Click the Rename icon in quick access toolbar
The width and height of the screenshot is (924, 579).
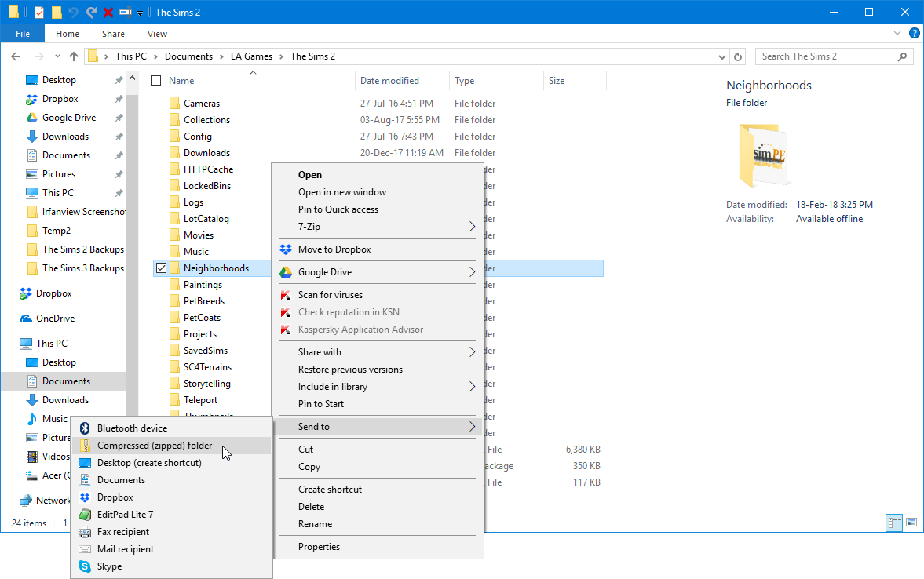click(x=125, y=12)
